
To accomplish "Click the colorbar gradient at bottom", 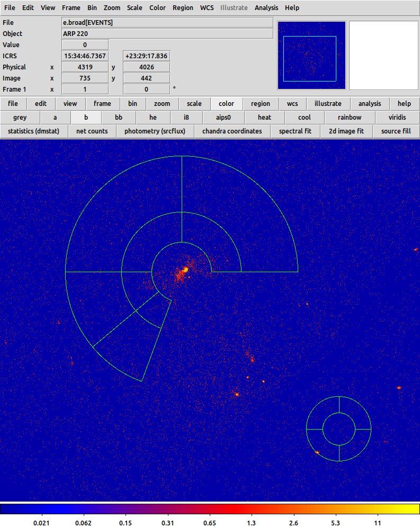I will (x=210, y=508).
